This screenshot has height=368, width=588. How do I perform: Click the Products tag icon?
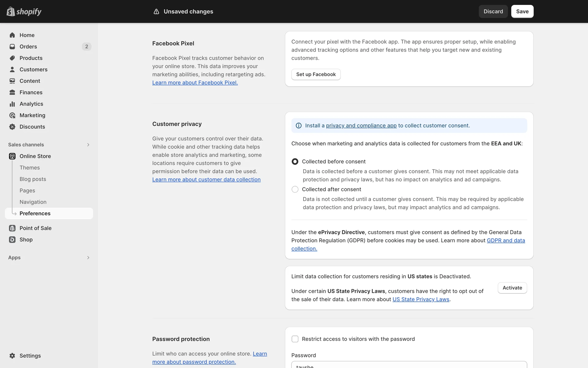[x=12, y=58]
